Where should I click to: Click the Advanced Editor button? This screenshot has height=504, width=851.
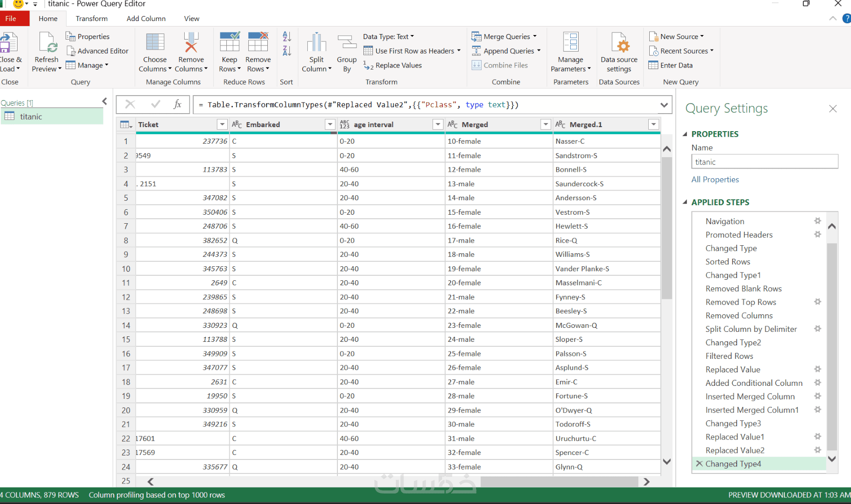point(98,51)
